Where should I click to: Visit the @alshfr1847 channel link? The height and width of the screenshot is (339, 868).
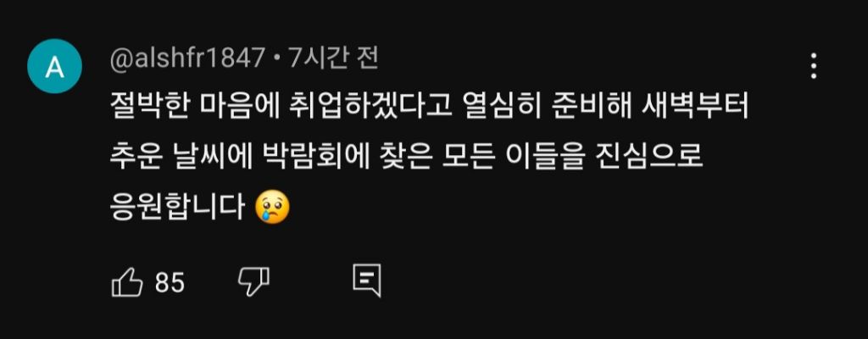[x=187, y=58]
